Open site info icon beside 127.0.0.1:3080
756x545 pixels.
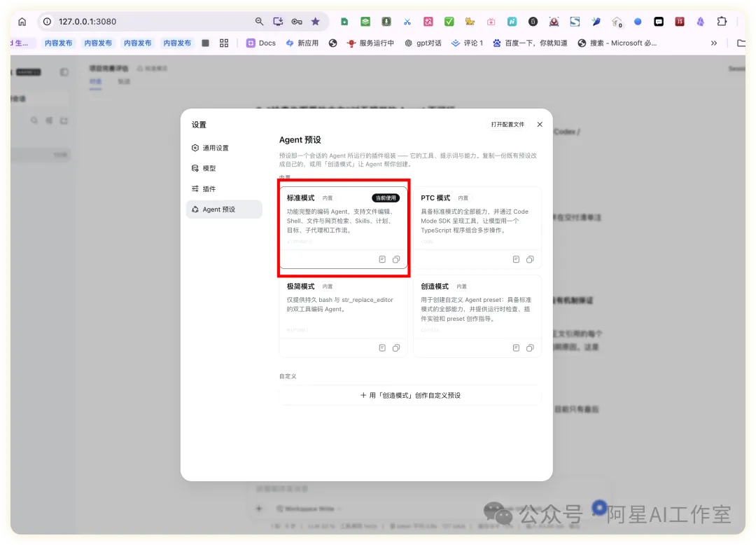[48, 22]
